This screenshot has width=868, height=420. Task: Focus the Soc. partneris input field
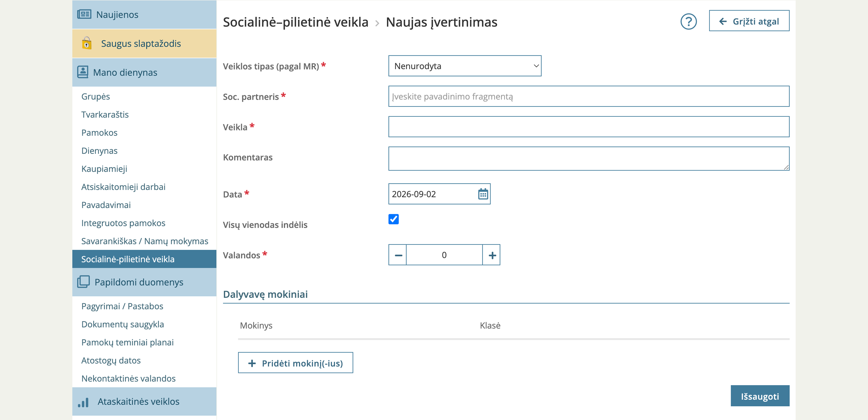[x=589, y=97]
